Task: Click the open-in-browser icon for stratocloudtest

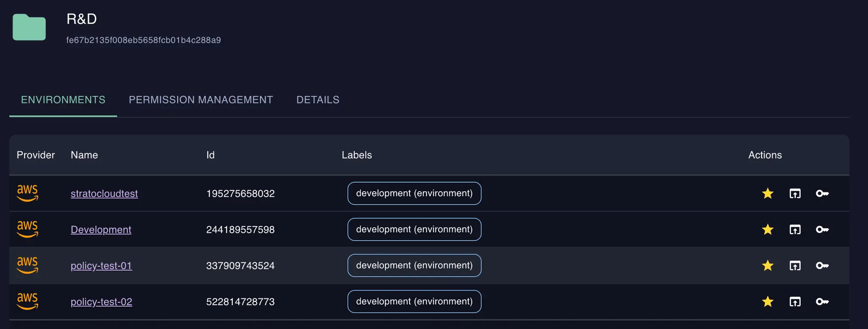Action: [795, 193]
